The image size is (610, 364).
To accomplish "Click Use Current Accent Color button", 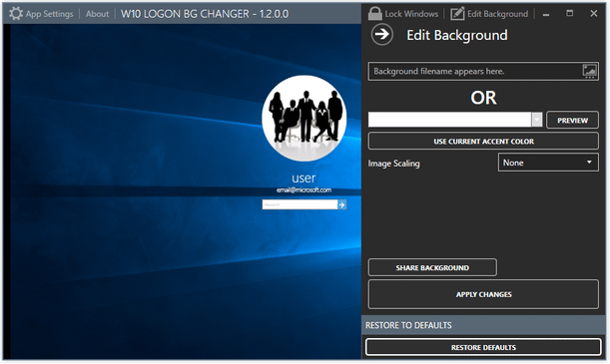I will click(x=483, y=141).
